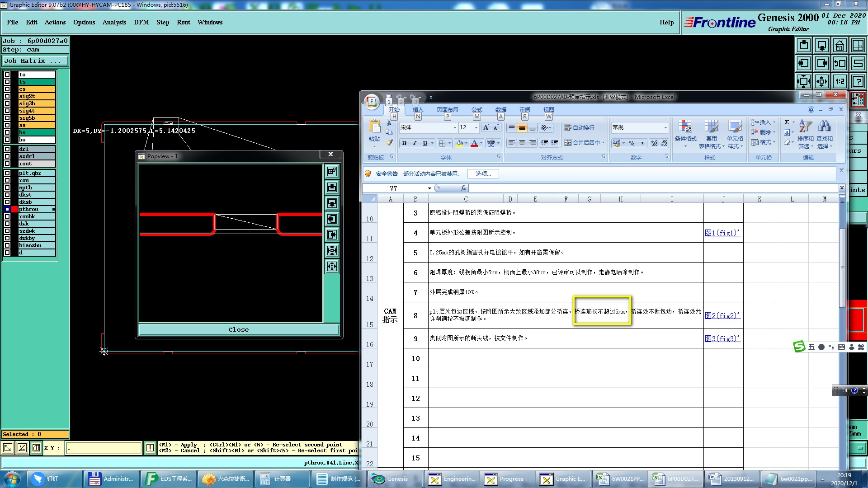Click the pan left icon in Popview
Image resolution: width=868 pixels, height=488 pixels.
coord(332,219)
